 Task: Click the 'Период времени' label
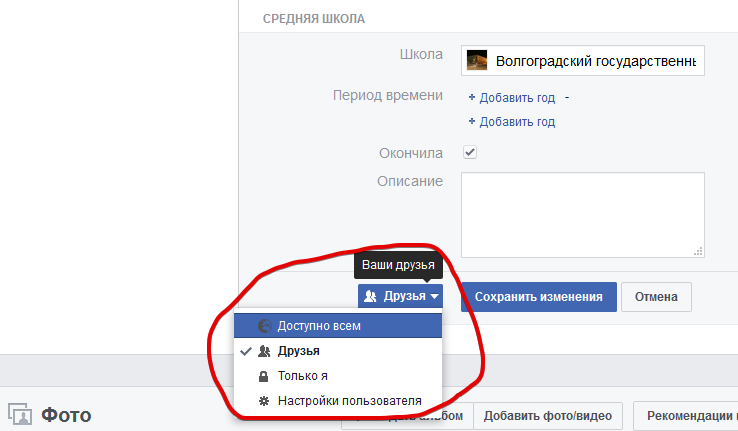[388, 96]
